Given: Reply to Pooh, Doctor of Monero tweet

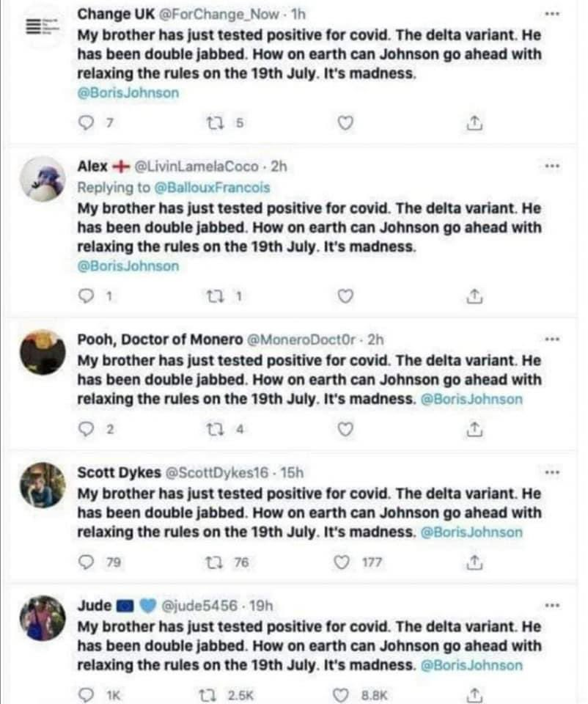Looking at the screenshot, I should click(x=85, y=429).
